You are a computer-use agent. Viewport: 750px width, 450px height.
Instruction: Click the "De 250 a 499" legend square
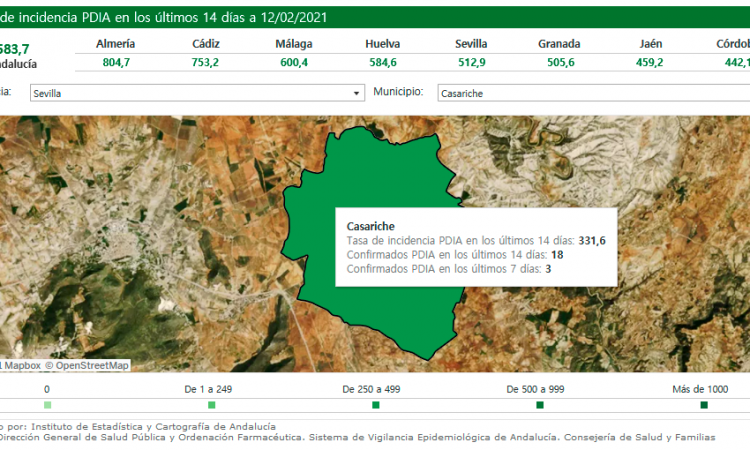click(x=375, y=405)
